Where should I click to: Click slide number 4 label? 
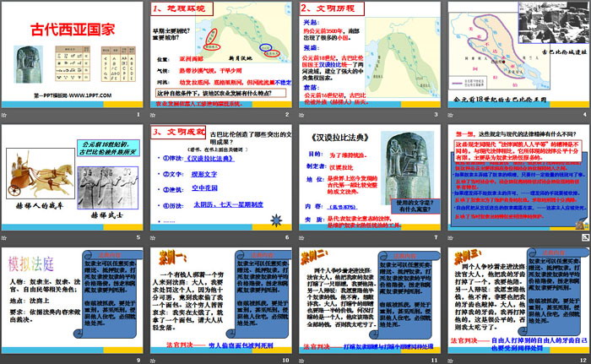(585, 114)
